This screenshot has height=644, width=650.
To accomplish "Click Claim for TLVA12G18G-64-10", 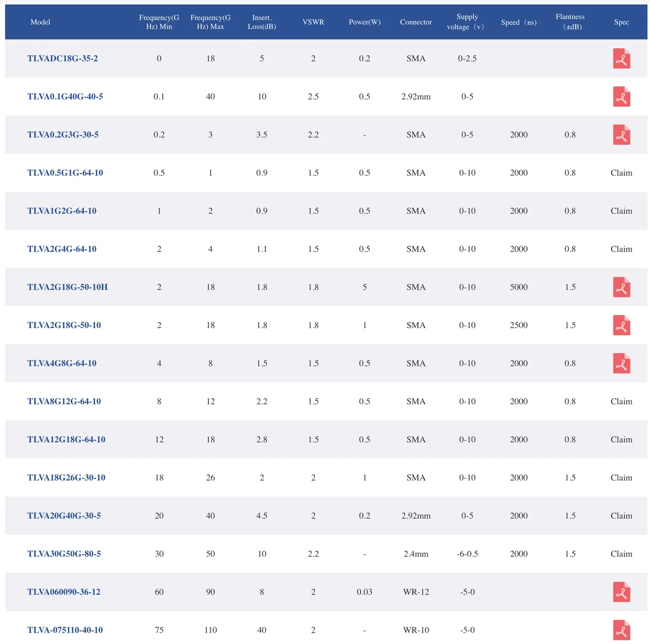I will 621,439.
